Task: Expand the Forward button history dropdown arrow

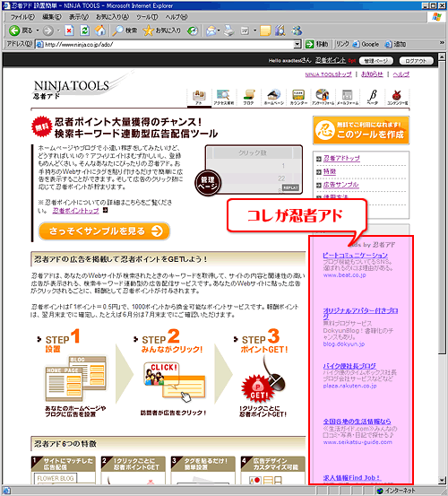Action: tap(58, 30)
